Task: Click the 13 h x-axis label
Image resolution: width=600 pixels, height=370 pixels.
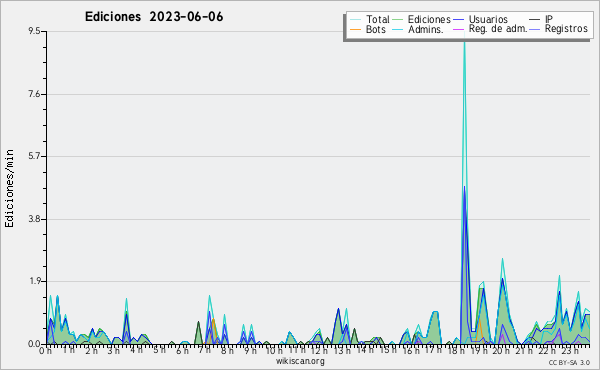Action: [x=341, y=351]
